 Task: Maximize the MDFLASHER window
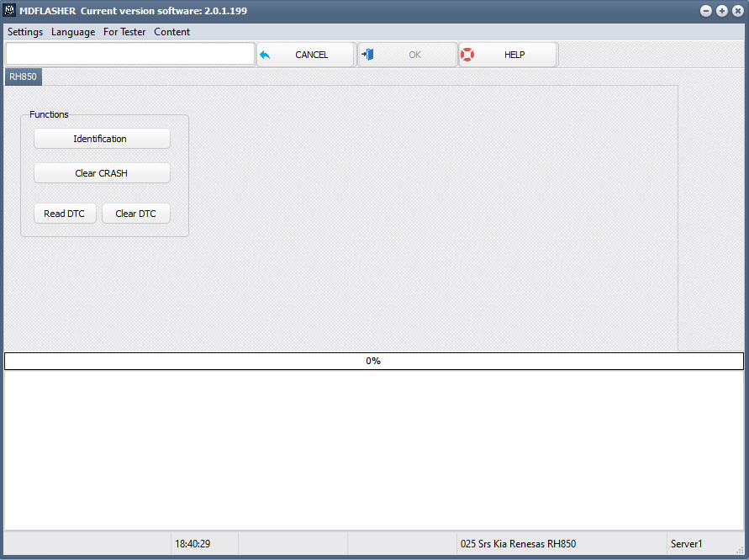722,11
